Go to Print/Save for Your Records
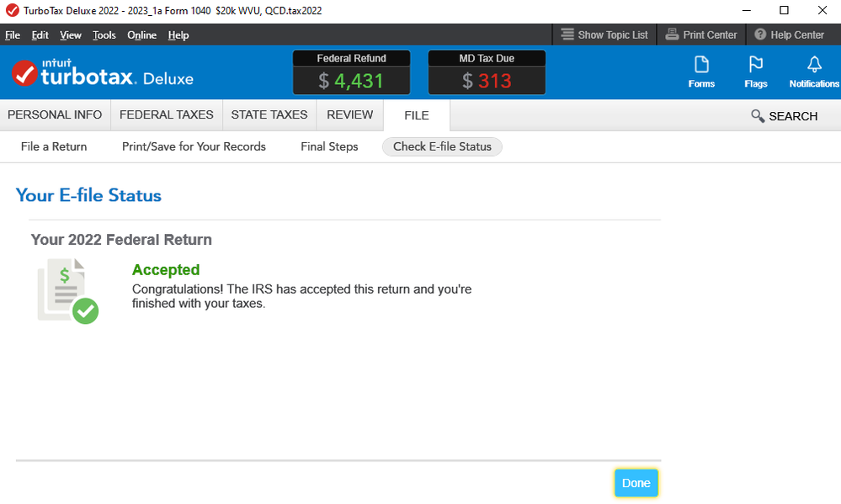This screenshot has width=841, height=504. click(194, 146)
